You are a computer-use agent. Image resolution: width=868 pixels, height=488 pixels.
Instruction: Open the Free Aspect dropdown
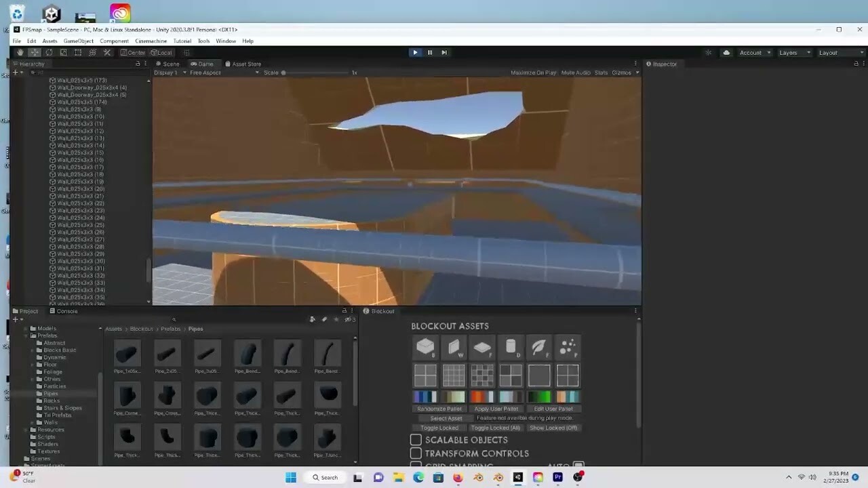click(x=207, y=73)
